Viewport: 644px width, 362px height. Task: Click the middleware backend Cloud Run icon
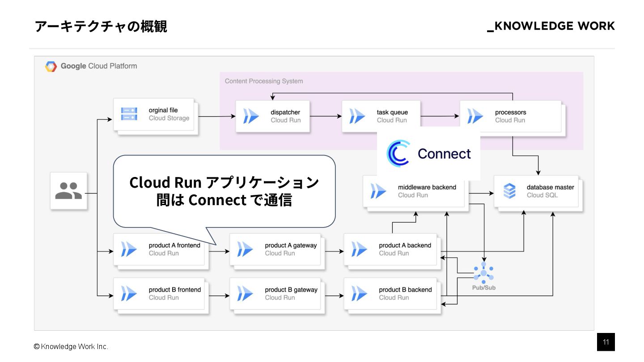tap(378, 191)
